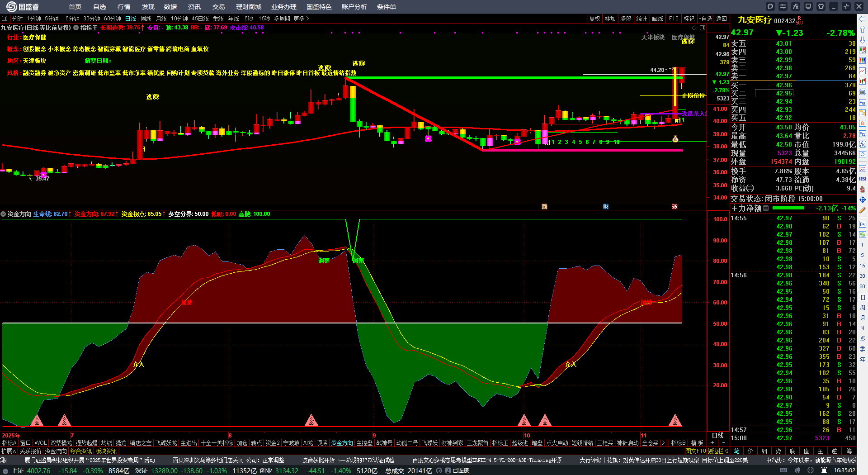The height and width of the screenshot is (475, 868).
Task: Open 关联报价 related quotes
Action: [x=30, y=451]
